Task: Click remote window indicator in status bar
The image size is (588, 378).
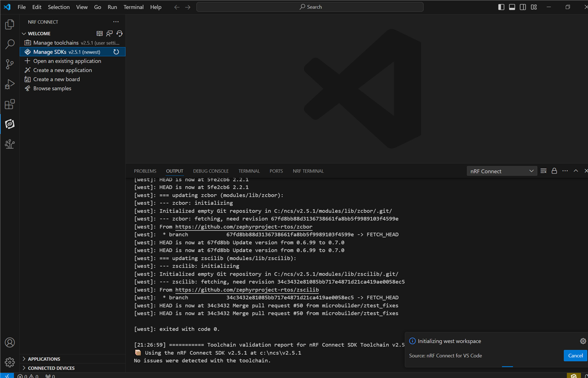Action: [x=7, y=376]
